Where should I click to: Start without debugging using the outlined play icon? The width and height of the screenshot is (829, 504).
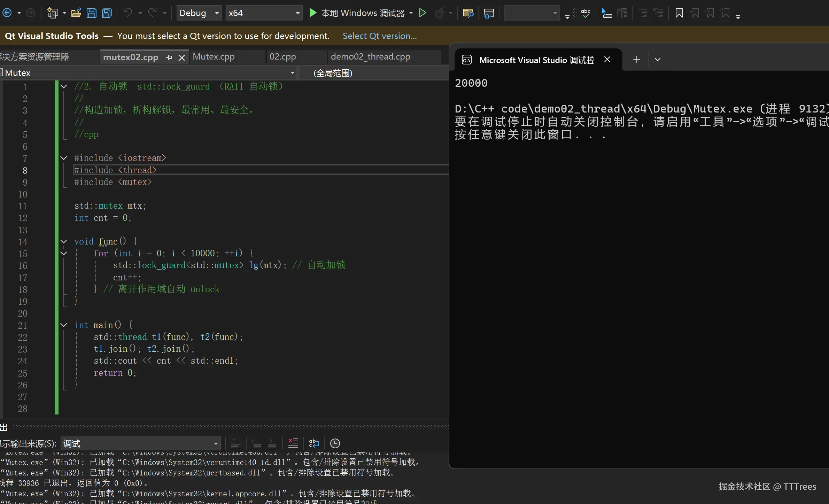423,13
